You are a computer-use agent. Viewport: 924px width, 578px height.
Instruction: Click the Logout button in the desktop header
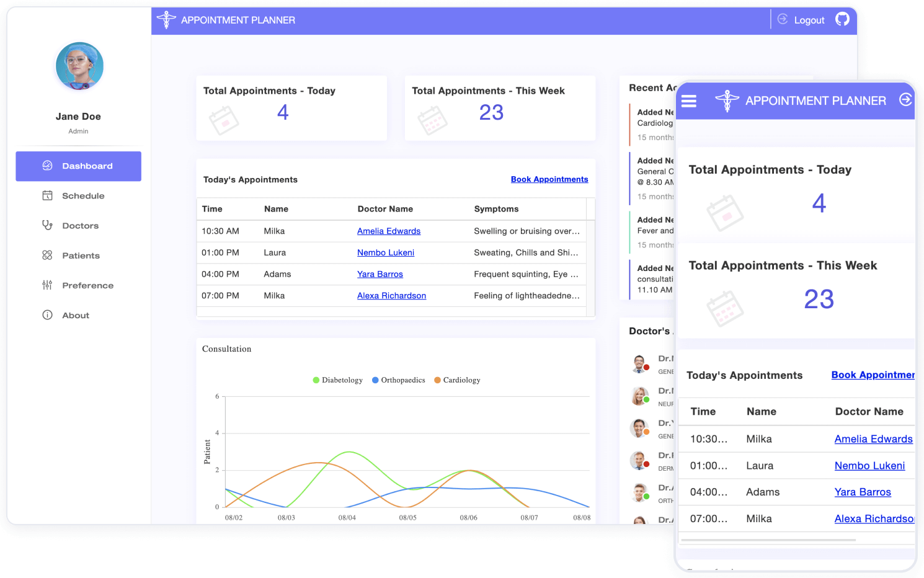pyautogui.click(x=801, y=20)
